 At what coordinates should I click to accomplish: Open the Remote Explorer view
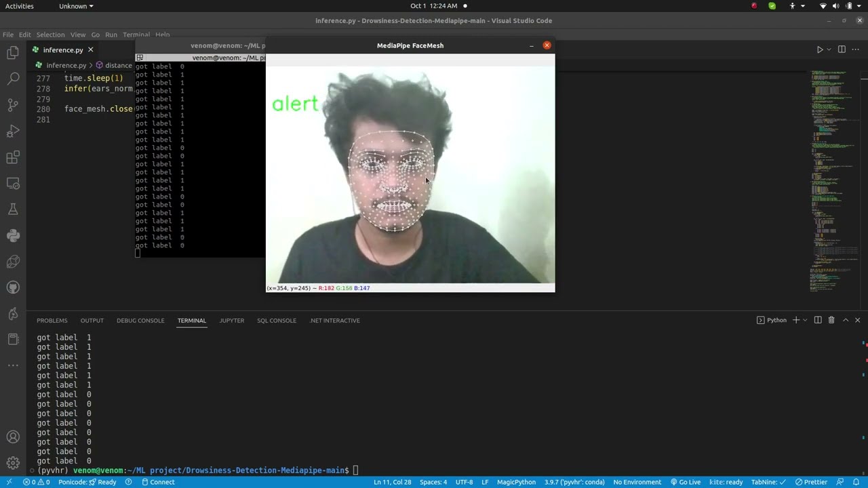pos(13,184)
